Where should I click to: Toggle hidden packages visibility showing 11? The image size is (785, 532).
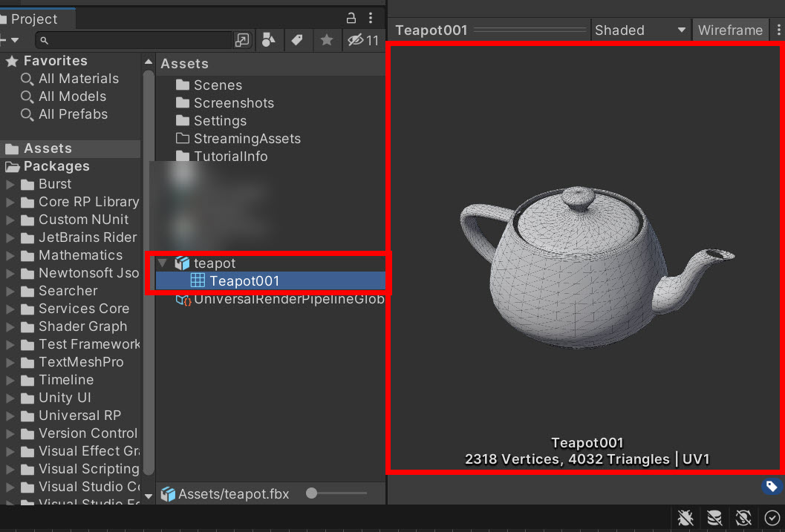point(363,40)
